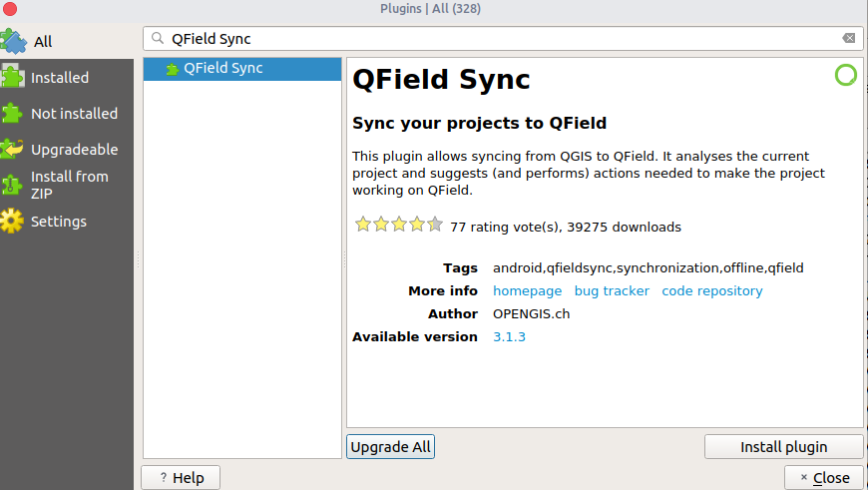Click the star rating for QField Sync
Image resolution: width=868 pixels, height=490 pixels.
(x=398, y=225)
